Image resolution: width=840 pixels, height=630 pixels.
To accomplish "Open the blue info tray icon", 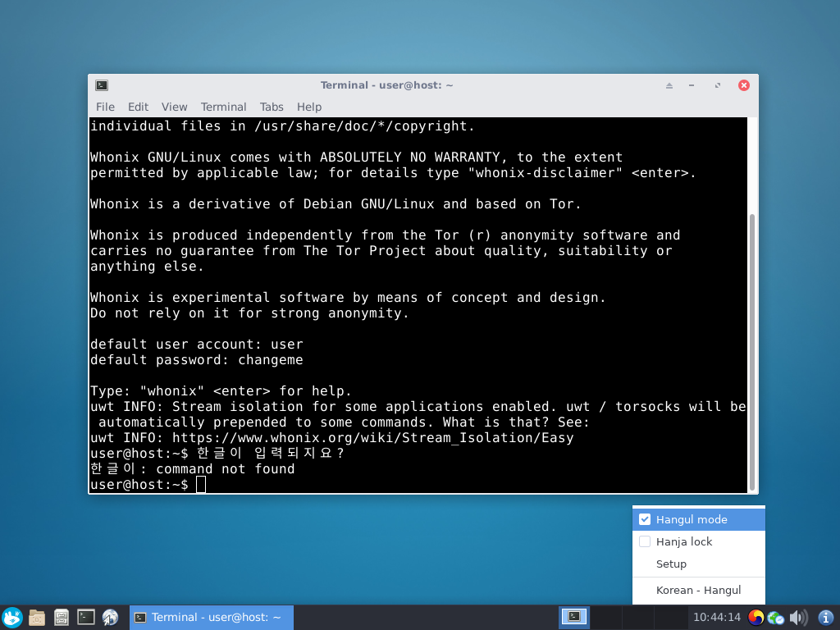I will [825, 618].
